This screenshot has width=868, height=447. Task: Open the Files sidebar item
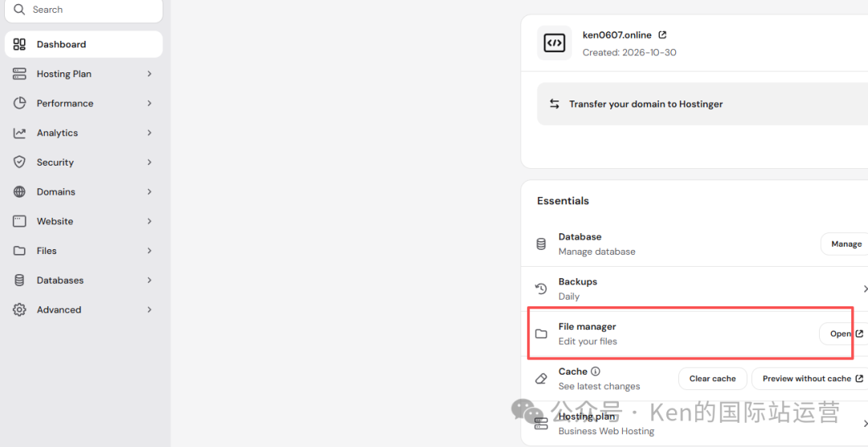click(x=84, y=251)
